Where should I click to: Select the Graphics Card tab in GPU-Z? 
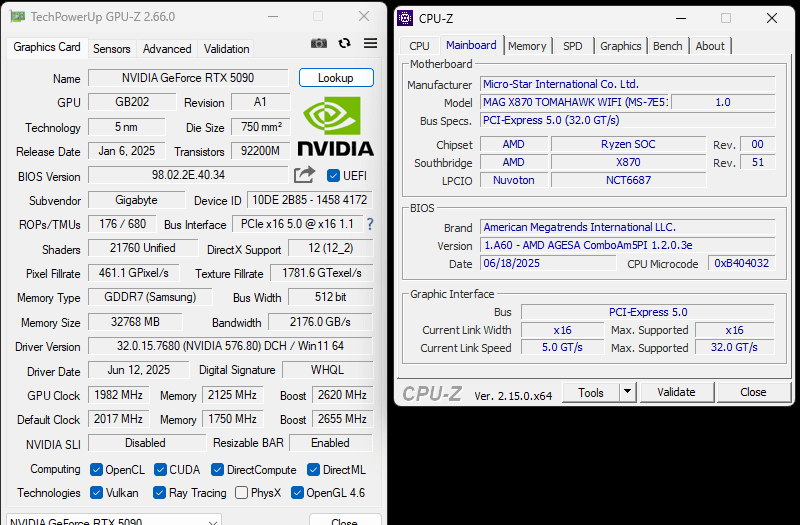click(x=47, y=47)
